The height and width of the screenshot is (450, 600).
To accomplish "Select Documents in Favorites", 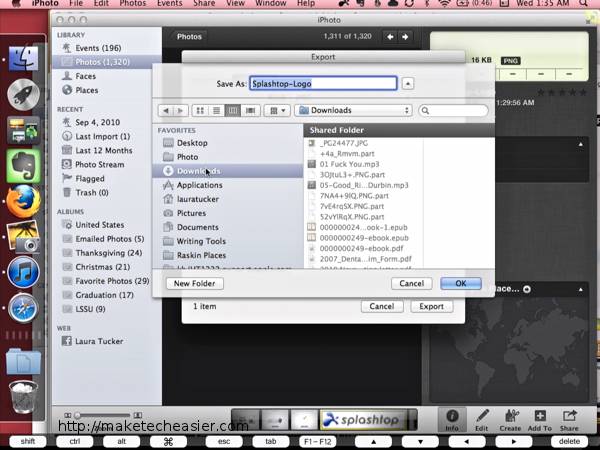I will (228, 227).
